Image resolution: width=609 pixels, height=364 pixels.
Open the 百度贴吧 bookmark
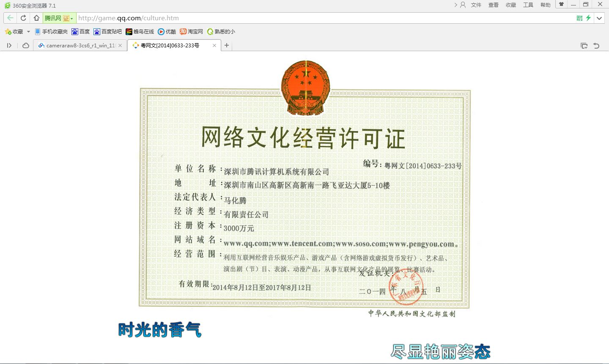pyautogui.click(x=108, y=32)
